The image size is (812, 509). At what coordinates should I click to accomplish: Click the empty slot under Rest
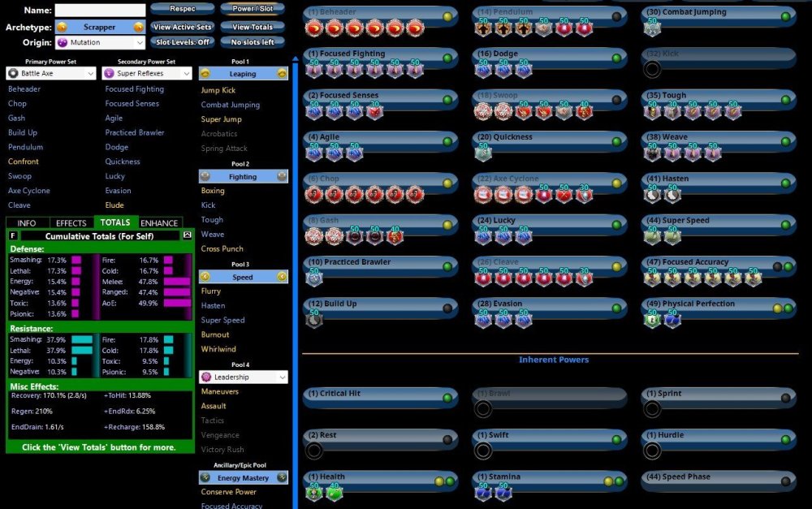[314, 451]
